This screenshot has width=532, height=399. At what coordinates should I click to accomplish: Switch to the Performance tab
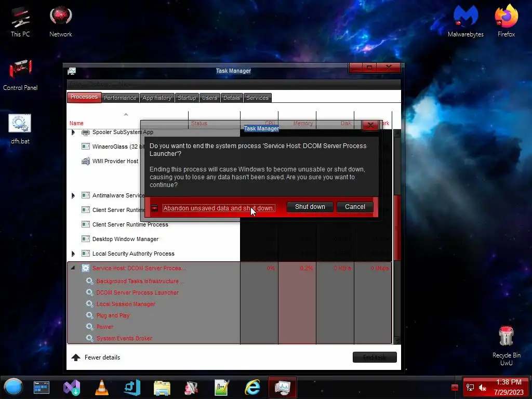[120, 98]
